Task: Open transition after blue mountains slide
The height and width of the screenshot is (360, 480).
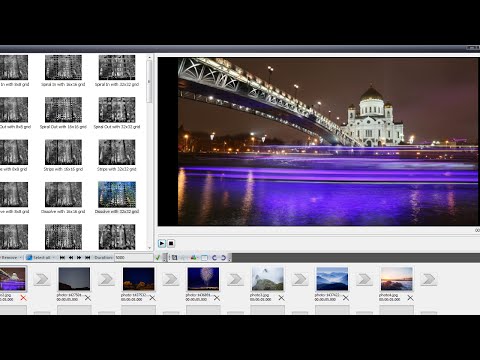Action: point(364,279)
